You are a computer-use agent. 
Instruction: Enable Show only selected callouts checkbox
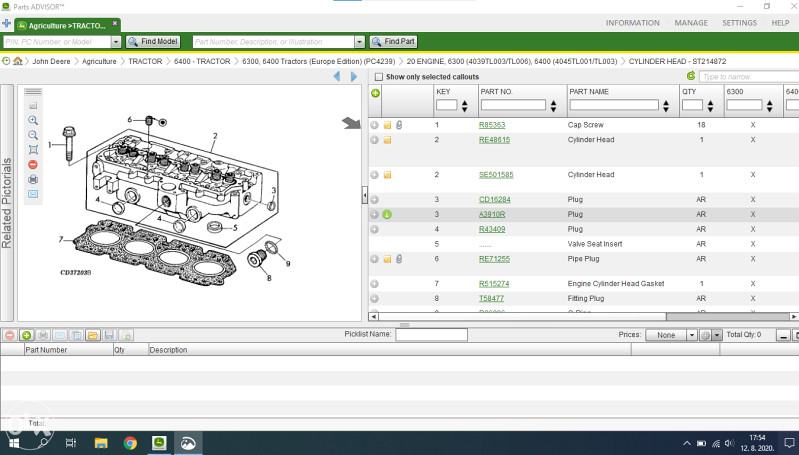[x=378, y=77]
